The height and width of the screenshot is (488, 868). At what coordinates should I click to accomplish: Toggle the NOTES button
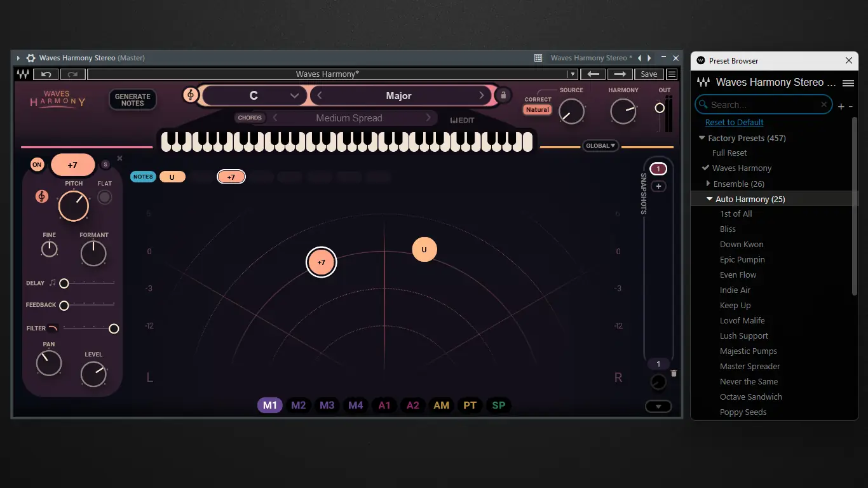pyautogui.click(x=143, y=177)
